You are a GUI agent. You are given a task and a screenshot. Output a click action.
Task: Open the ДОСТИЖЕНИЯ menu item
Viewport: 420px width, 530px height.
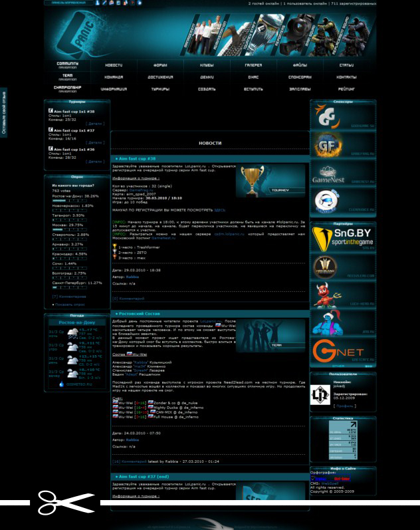(x=160, y=77)
